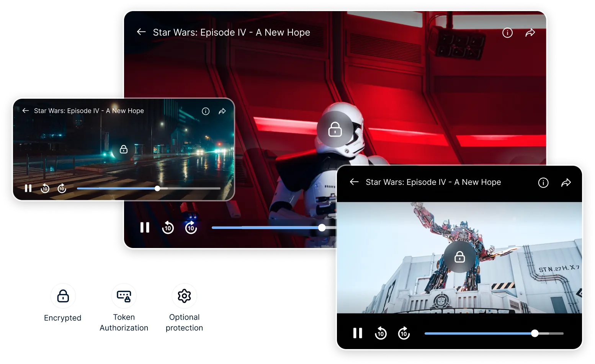Rewind 10 seconds in night street player
The width and height of the screenshot is (595, 364).
coord(45,188)
